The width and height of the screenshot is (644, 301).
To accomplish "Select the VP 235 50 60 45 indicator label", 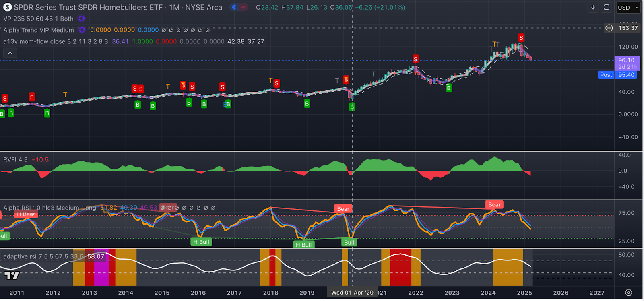I will click(x=38, y=19).
